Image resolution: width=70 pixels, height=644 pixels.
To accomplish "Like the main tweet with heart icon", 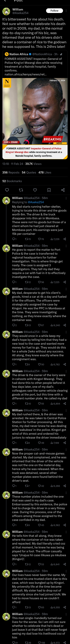I will pyautogui.click(x=35, y=190).
